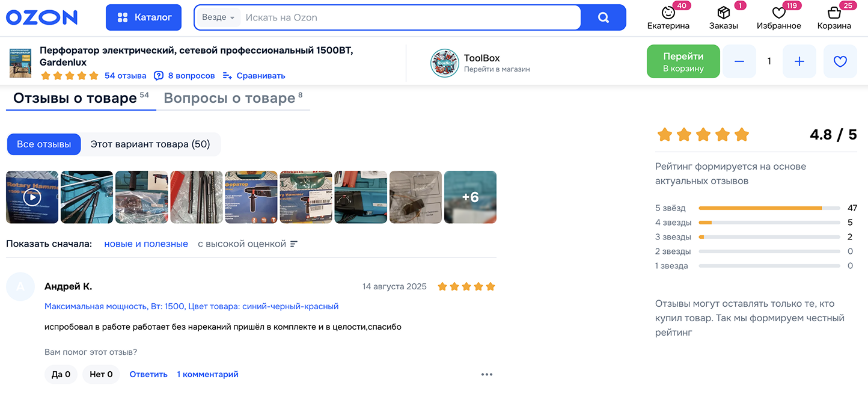Image resolution: width=868 pixels, height=400 pixels.
Task: Open the 1 комментарий link
Action: tap(207, 374)
